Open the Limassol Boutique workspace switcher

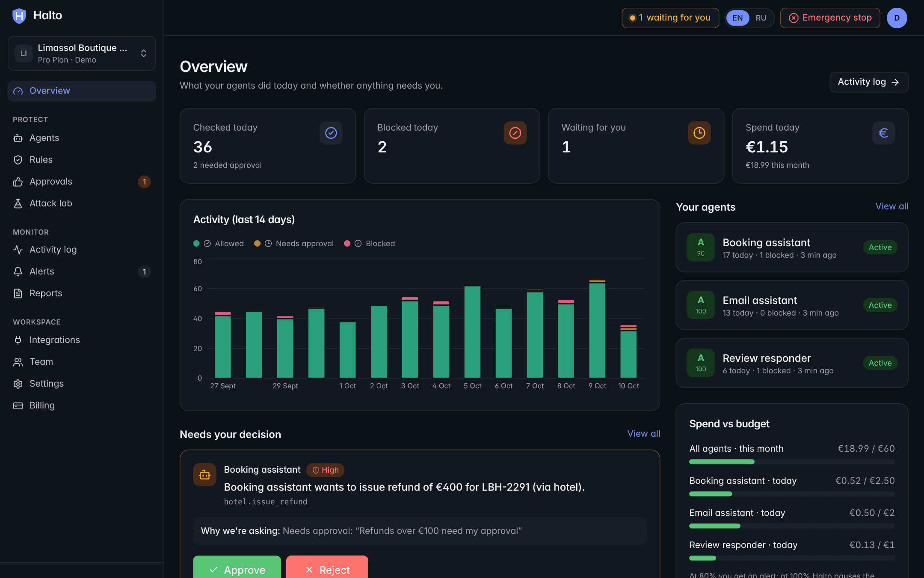point(82,53)
